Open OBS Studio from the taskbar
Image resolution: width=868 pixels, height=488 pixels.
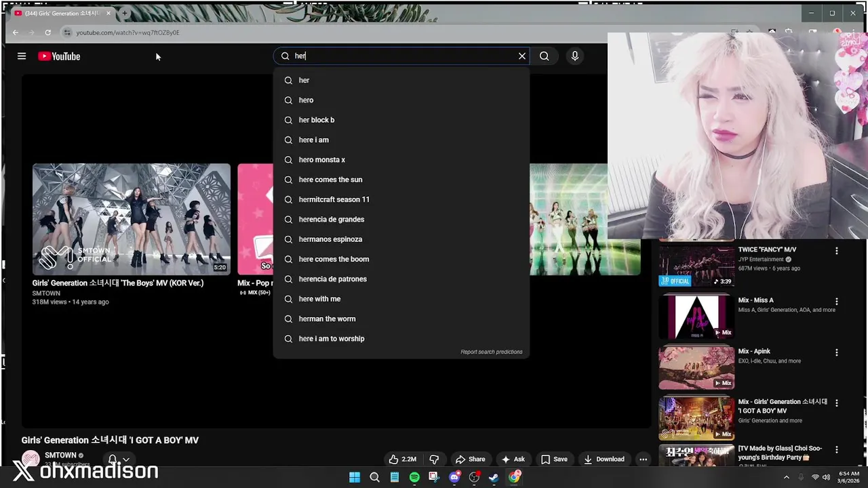tap(474, 477)
